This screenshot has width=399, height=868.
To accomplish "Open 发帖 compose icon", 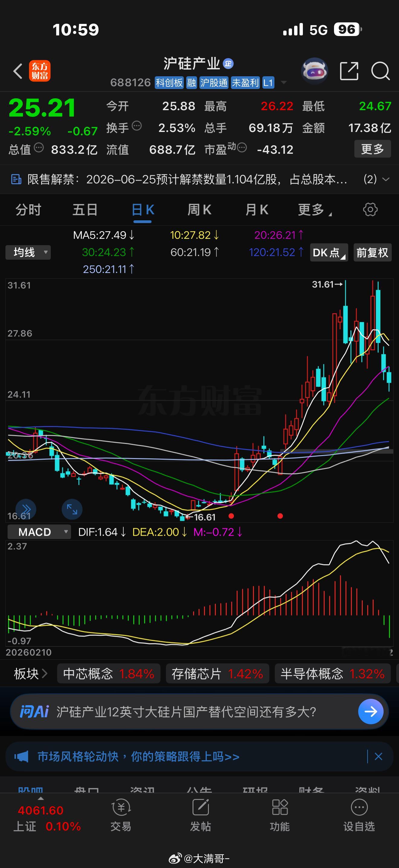I will pos(200,815).
